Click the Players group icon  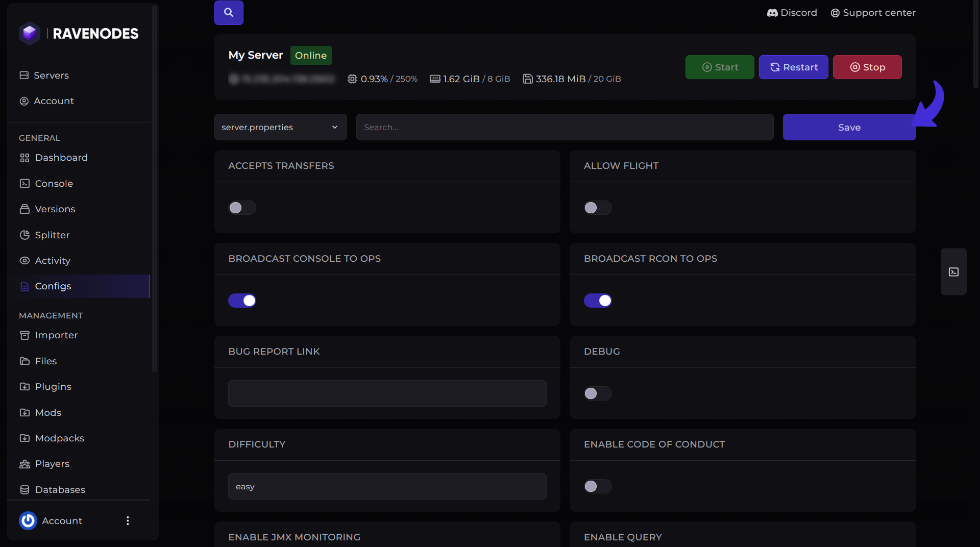coord(24,464)
